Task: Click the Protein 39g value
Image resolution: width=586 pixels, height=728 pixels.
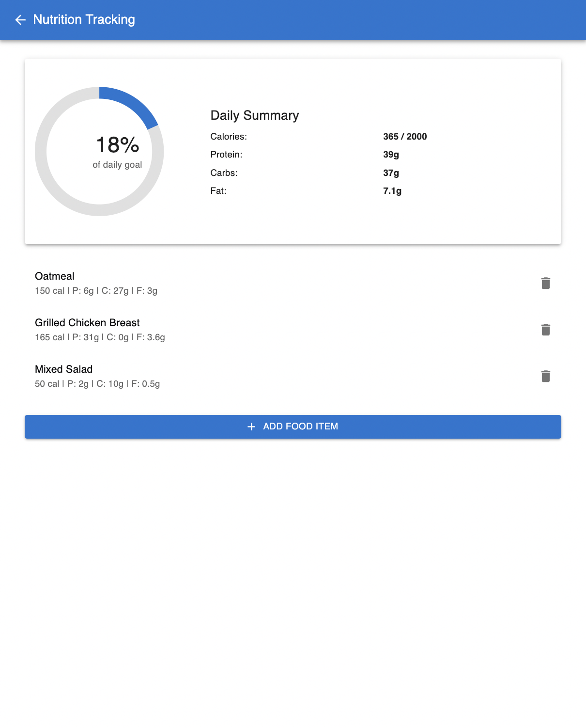Action: coord(391,155)
